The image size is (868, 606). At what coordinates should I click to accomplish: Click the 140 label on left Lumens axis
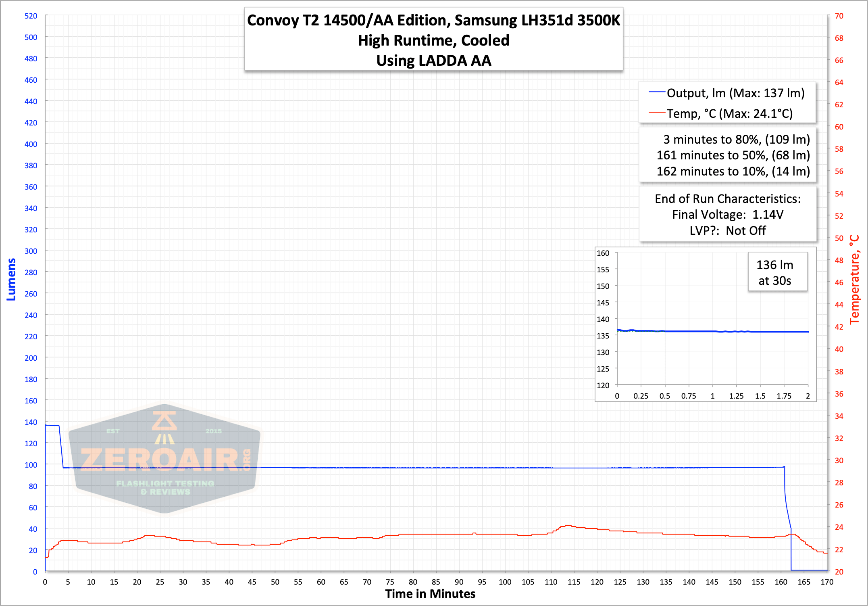[31, 422]
